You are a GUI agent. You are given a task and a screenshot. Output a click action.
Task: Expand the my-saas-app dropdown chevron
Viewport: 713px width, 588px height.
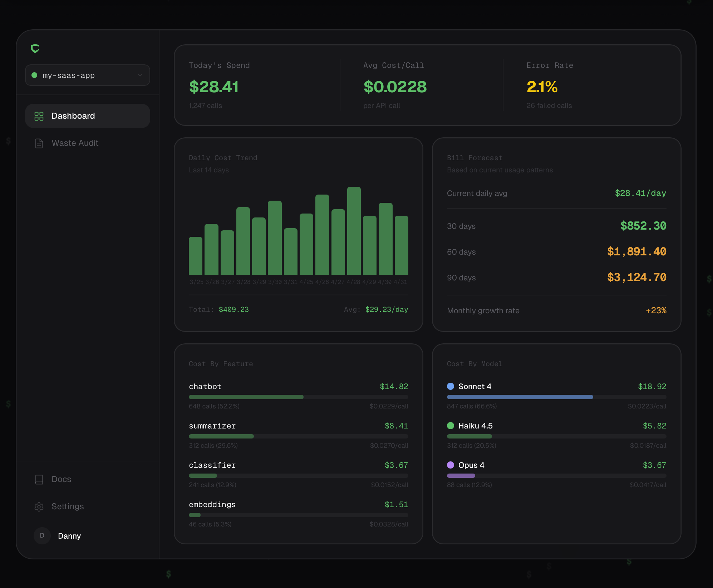click(140, 75)
